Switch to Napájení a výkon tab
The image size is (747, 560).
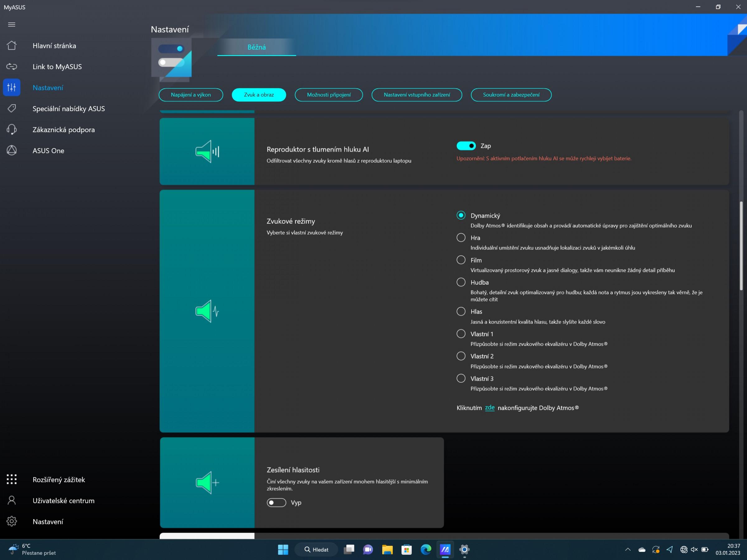(x=191, y=95)
